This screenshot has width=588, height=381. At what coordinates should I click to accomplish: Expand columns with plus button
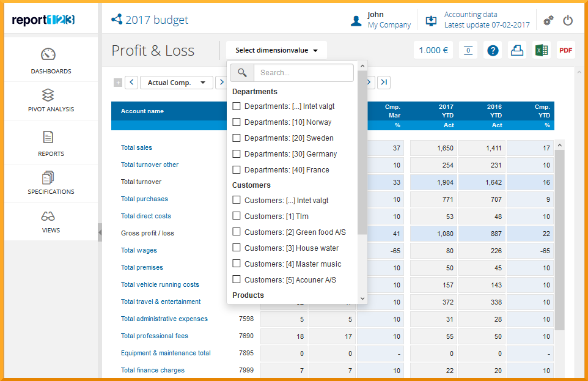pyautogui.click(x=118, y=83)
